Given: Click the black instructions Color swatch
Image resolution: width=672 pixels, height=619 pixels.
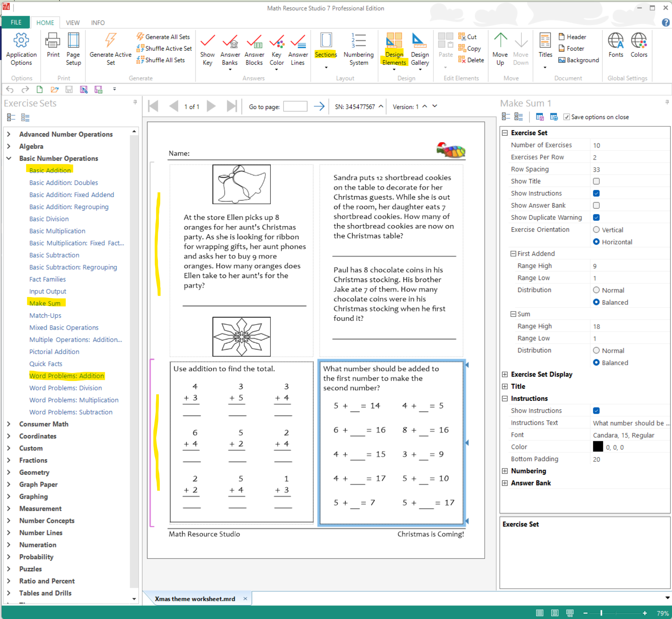Looking at the screenshot, I should (598, 447).
